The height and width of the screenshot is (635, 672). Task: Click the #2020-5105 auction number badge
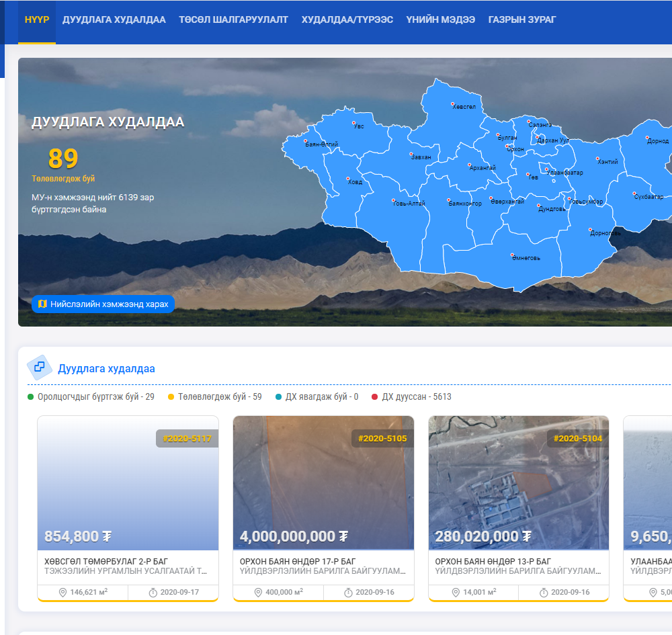point(383,438)
